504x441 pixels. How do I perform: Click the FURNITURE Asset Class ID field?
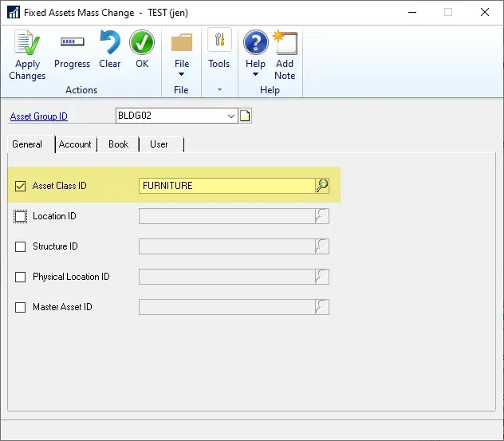point(226,186)
